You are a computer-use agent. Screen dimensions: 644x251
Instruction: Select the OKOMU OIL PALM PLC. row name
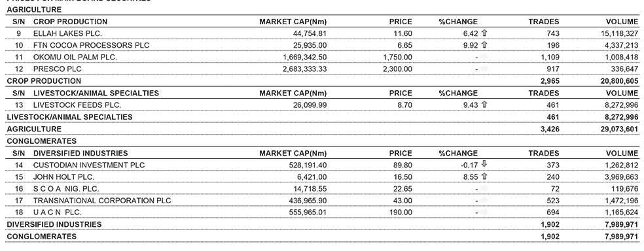75,58
